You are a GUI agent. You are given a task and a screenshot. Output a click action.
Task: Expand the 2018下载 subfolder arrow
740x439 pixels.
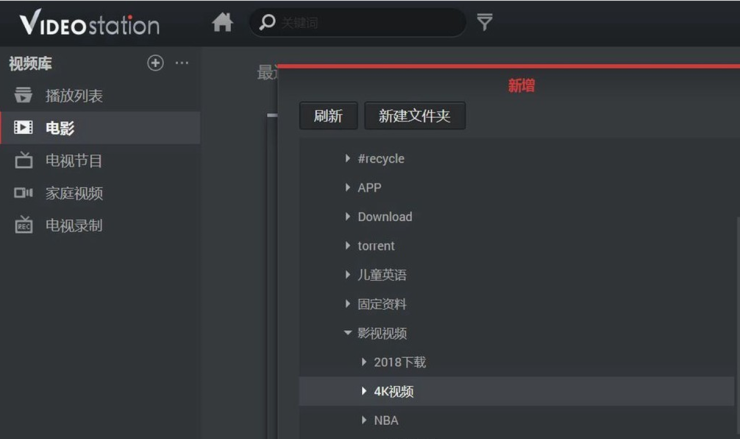point(364,362)
